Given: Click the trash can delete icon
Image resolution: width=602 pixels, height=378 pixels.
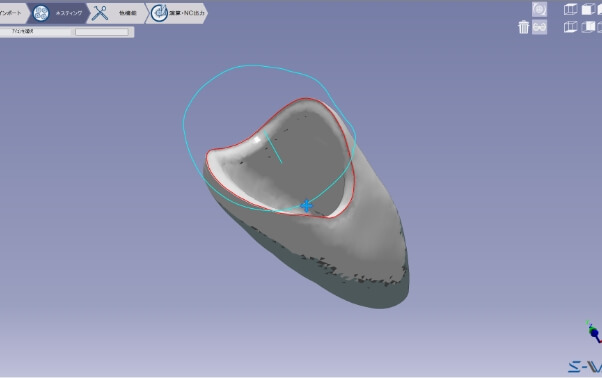Looking at the screenshot, I should (523, 27).
